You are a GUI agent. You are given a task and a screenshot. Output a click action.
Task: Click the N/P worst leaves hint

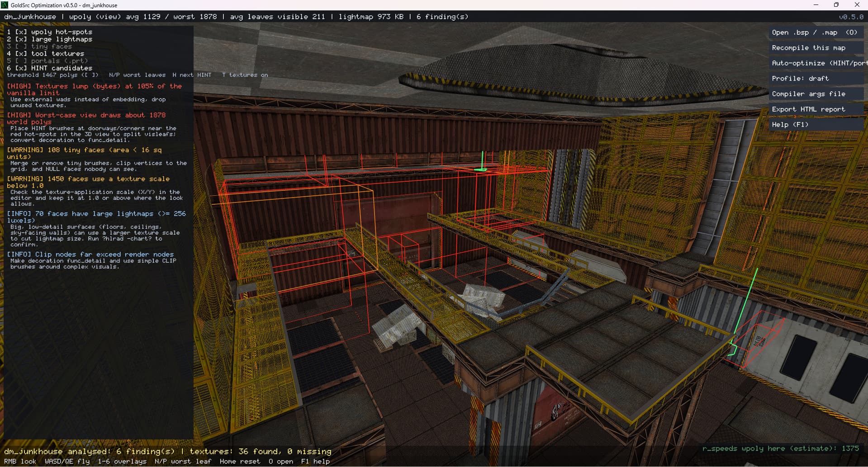pyautogui.click(x=137, y=75)
